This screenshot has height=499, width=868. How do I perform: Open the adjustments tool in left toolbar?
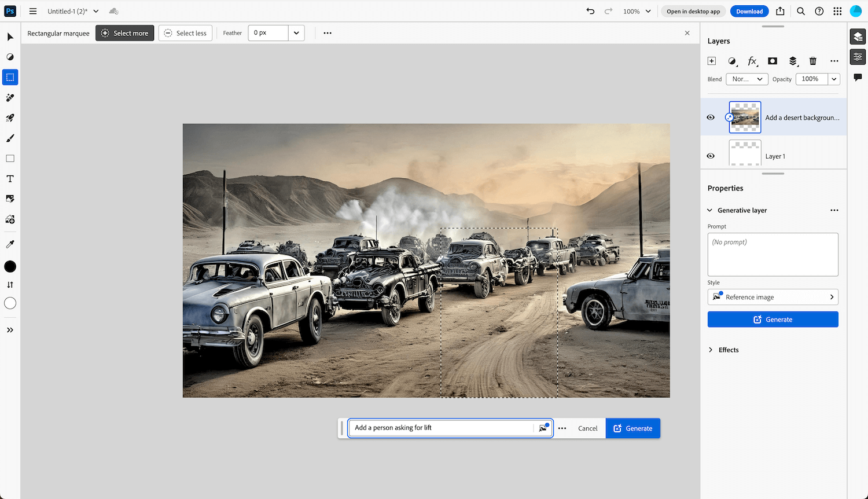10,57
